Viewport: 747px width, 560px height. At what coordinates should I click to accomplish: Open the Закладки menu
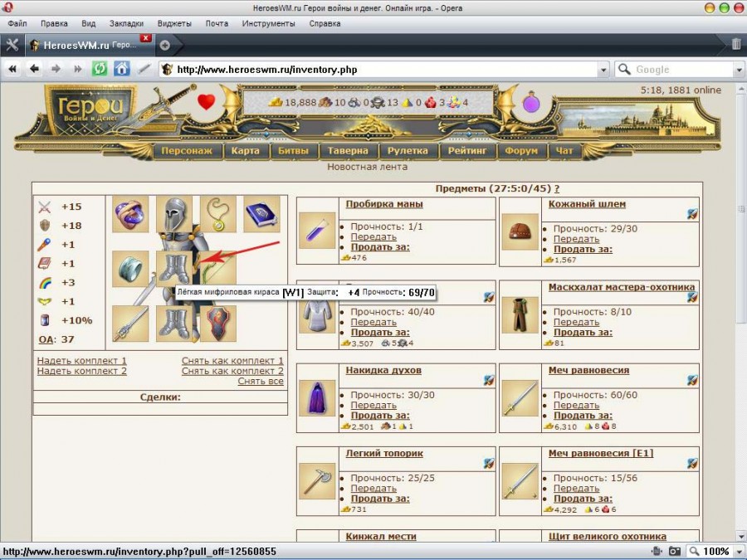point(126,23)
